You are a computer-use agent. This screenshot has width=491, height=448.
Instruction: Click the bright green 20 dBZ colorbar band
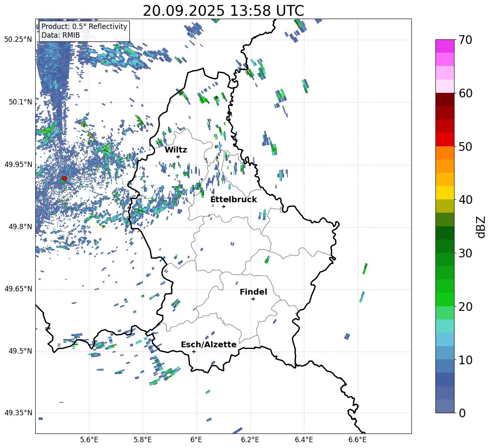pyautogui.click(x=445, y=299)
